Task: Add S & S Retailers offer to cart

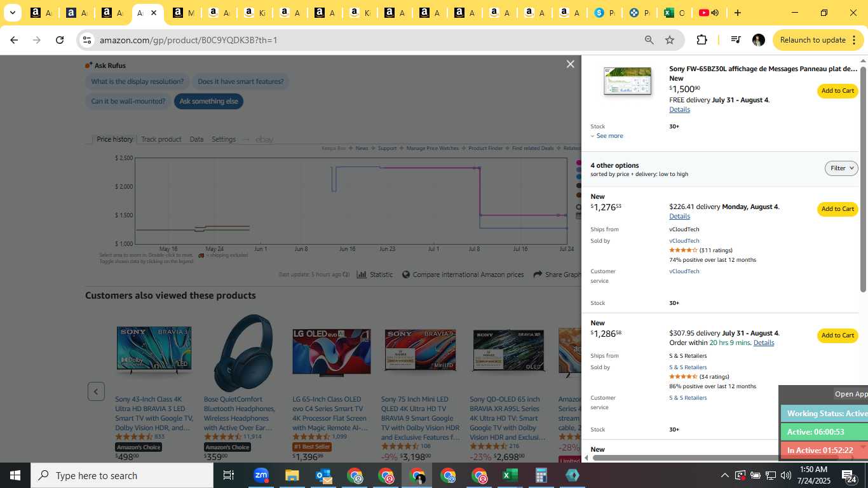Action: pyautogui.click(x=837, y=335)
